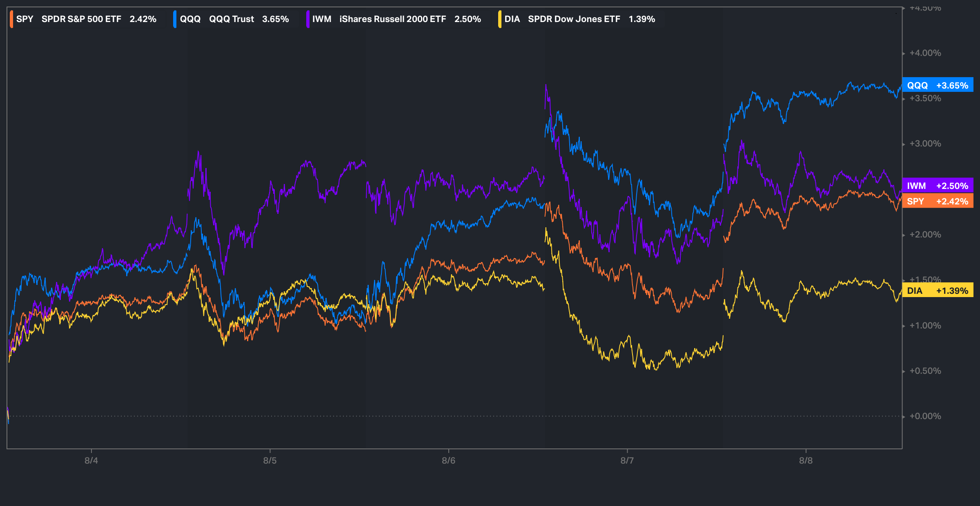The width and height of the screenshot is (980, 506).
Task: Click the +2.00% y-axis tick label
Action: [x=925, y=235]
